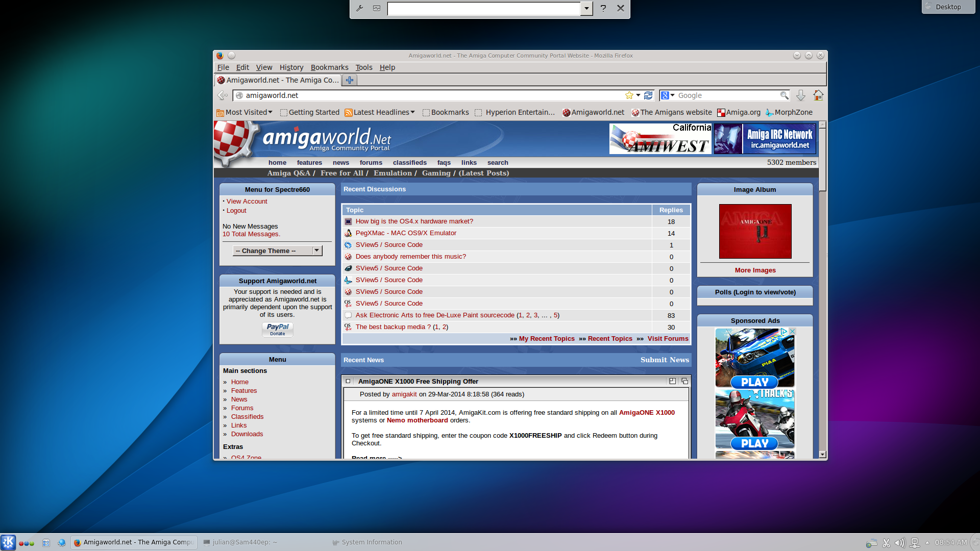Viewport: 980px width, 551px height.
Task: Open the Tools menu
Action: tap(363, 67)
